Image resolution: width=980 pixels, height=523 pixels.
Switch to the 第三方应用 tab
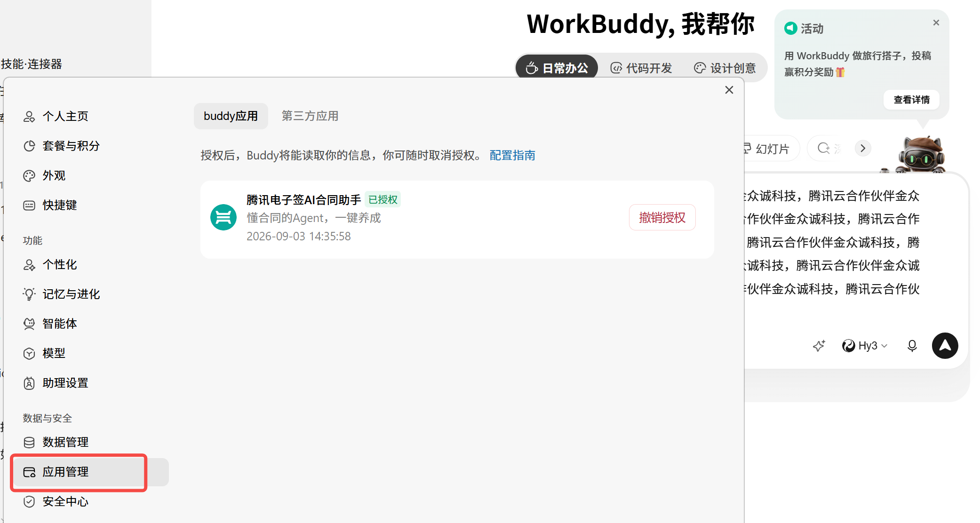point(310,116)
